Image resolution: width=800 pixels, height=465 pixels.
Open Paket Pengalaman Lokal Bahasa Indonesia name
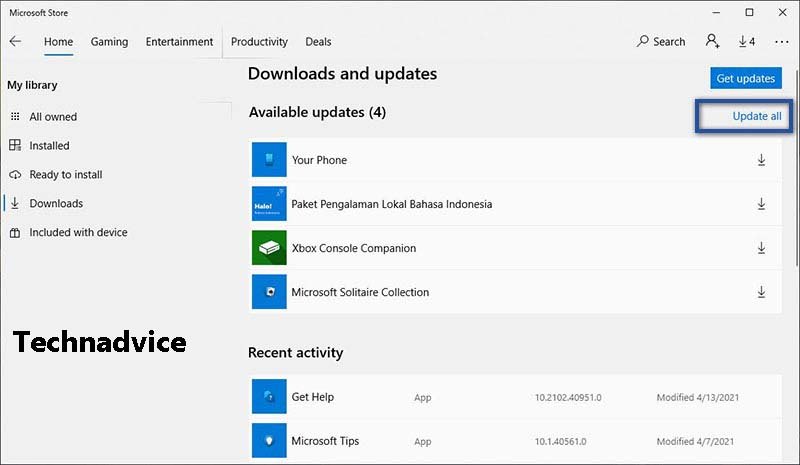(392, 204)
